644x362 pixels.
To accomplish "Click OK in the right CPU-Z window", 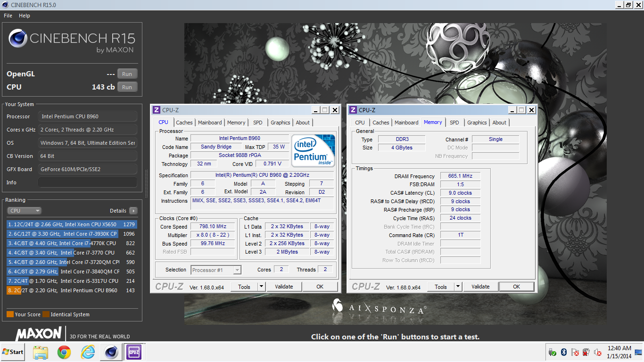I will [x=517, y=287].
